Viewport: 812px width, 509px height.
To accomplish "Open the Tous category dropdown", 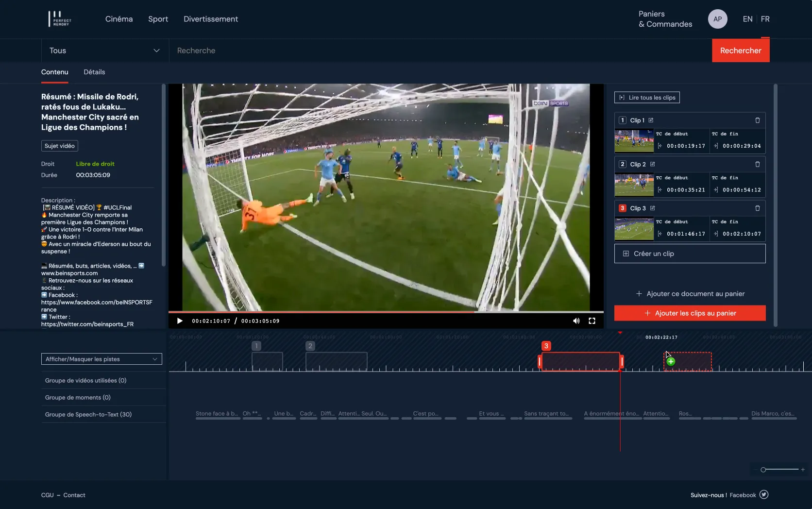I will pos(105,51).
